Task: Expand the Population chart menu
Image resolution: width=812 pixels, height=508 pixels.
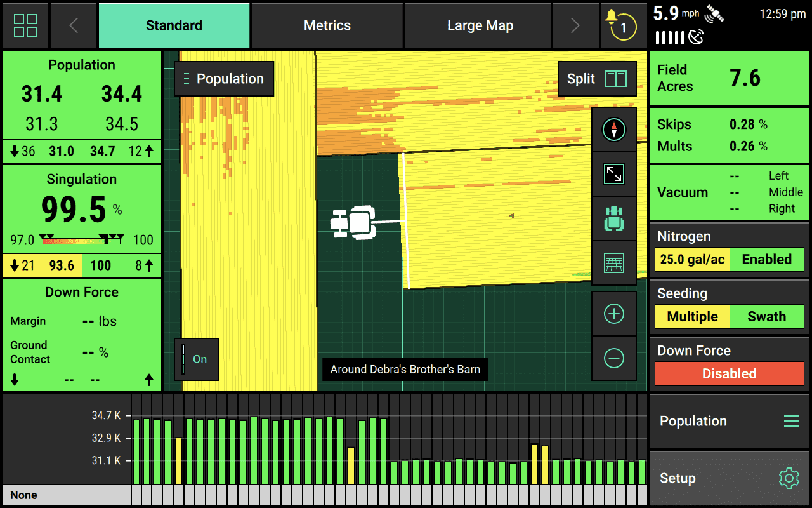Action: pos(791,421)
